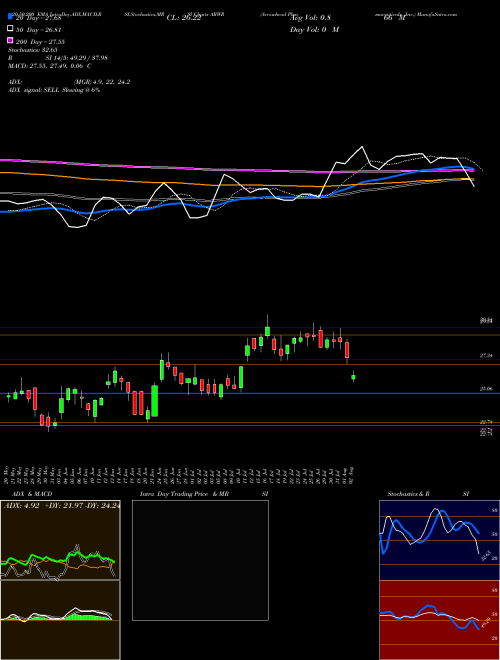Click the '(MGR) 4.9, 22, 24.2' ADX values
This screenshot has width=500, height=660.
point(102,82)
